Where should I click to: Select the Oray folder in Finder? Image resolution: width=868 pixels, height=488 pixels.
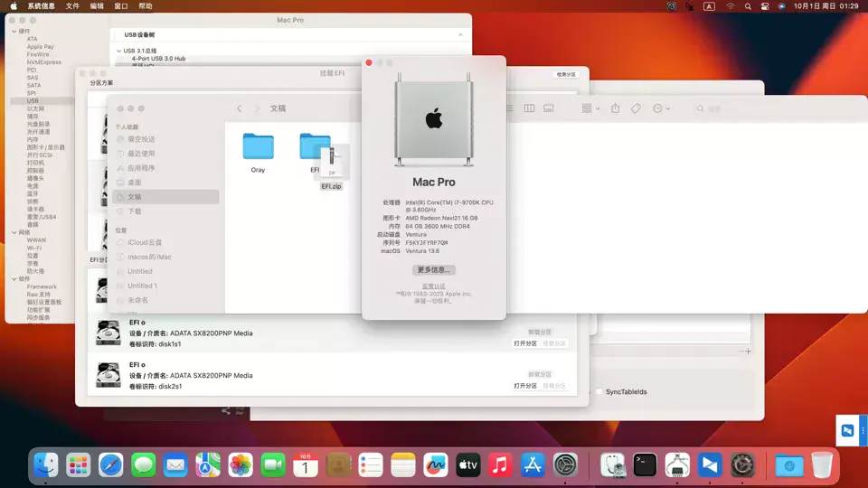coord(258,154)
